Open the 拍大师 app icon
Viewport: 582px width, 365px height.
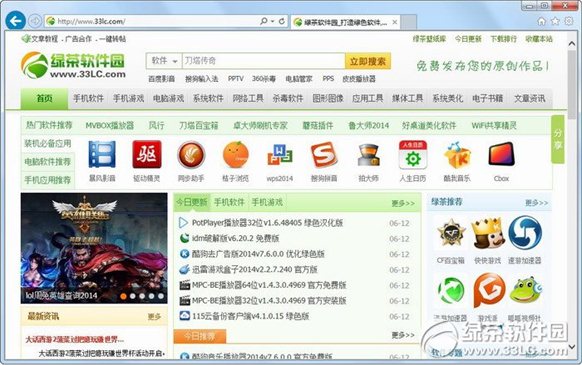coord(368,155)
